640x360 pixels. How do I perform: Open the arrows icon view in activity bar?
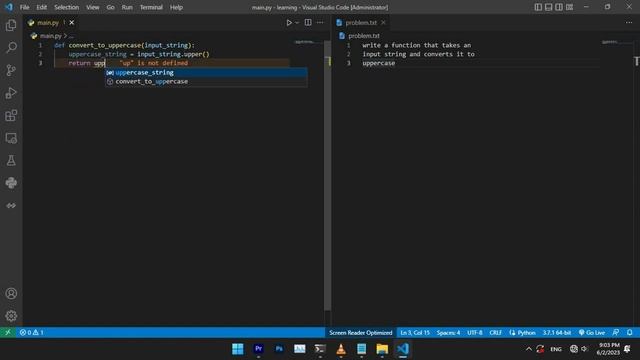(11, 205)
